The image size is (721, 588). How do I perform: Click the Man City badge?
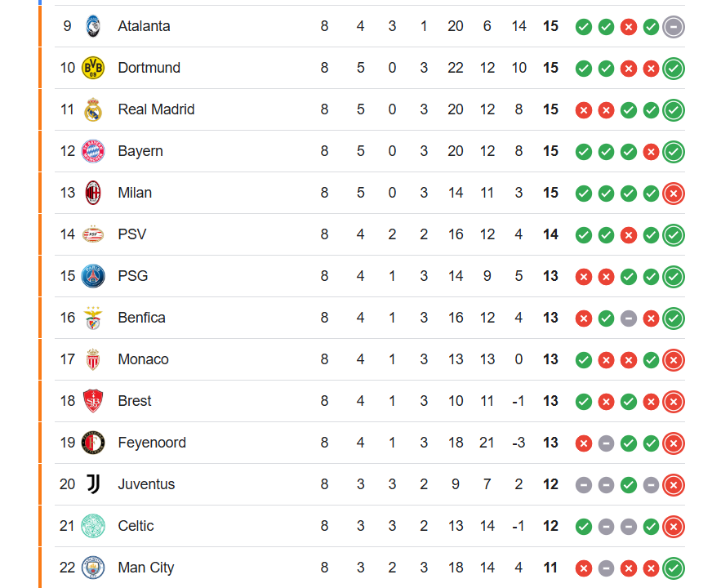[x=93, y=568]
